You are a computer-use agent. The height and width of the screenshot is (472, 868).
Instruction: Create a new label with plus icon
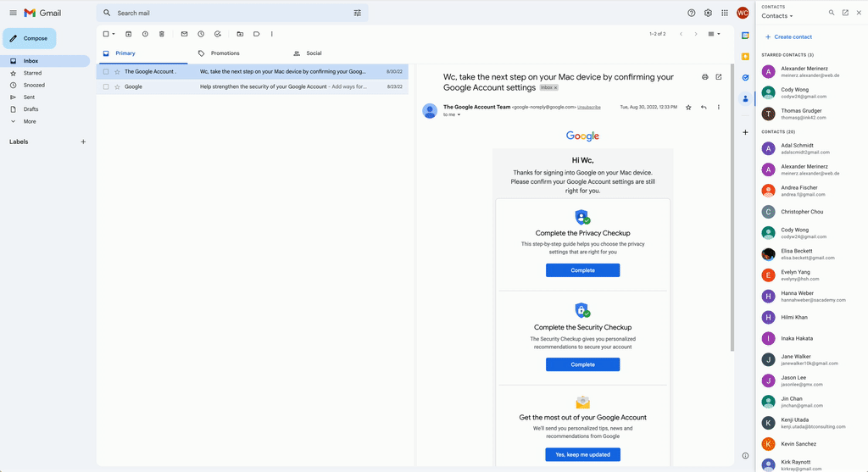pyautogui.click(x=83, y=142)
